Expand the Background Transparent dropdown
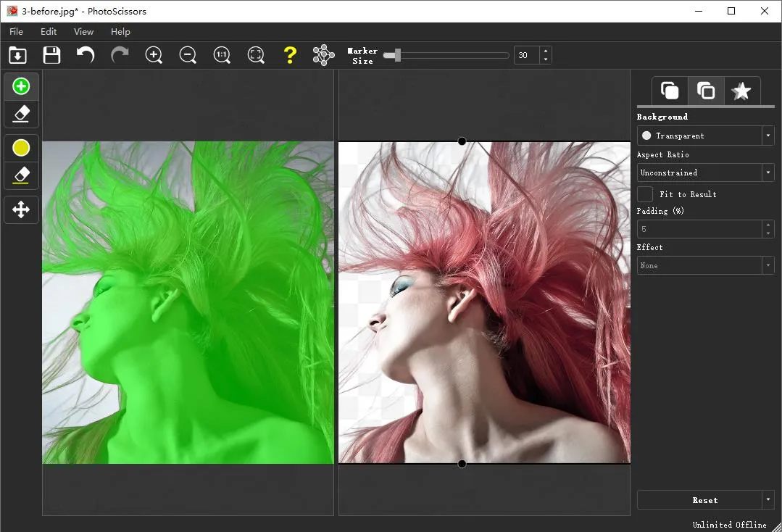This screenshot has width=782, height=532. coord(768,136)
